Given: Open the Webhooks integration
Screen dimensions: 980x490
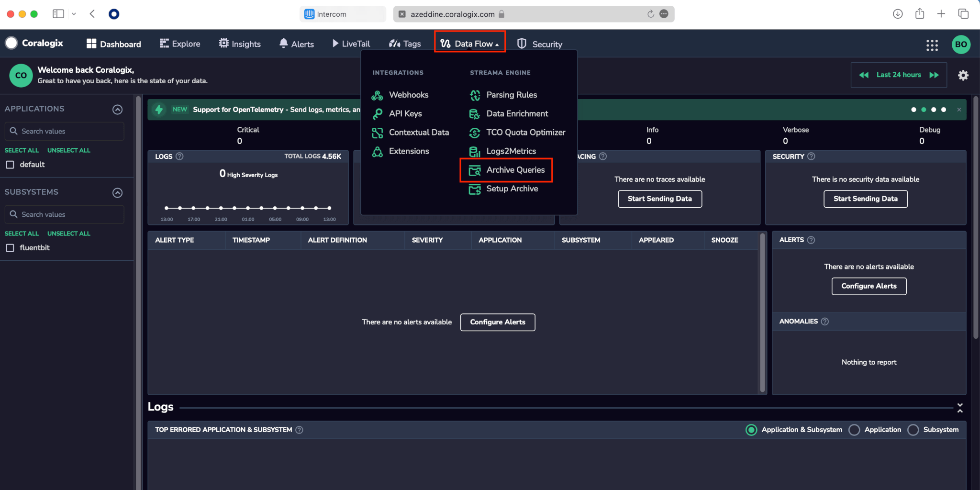Looking at the screenshot, I should click(x=400, y=95).
